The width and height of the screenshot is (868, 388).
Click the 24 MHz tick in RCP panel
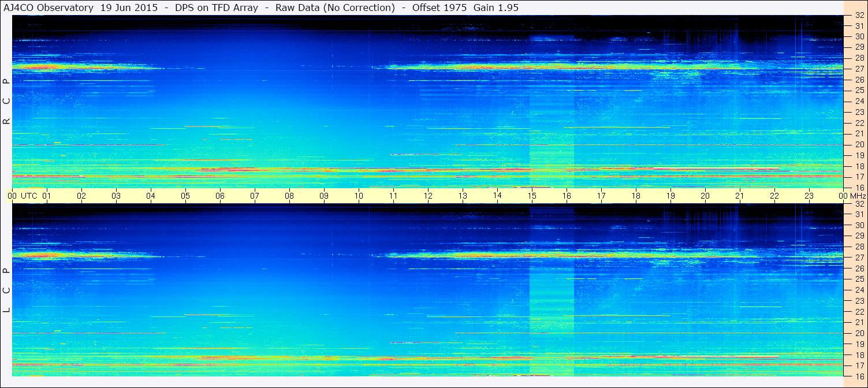(859, 102)
